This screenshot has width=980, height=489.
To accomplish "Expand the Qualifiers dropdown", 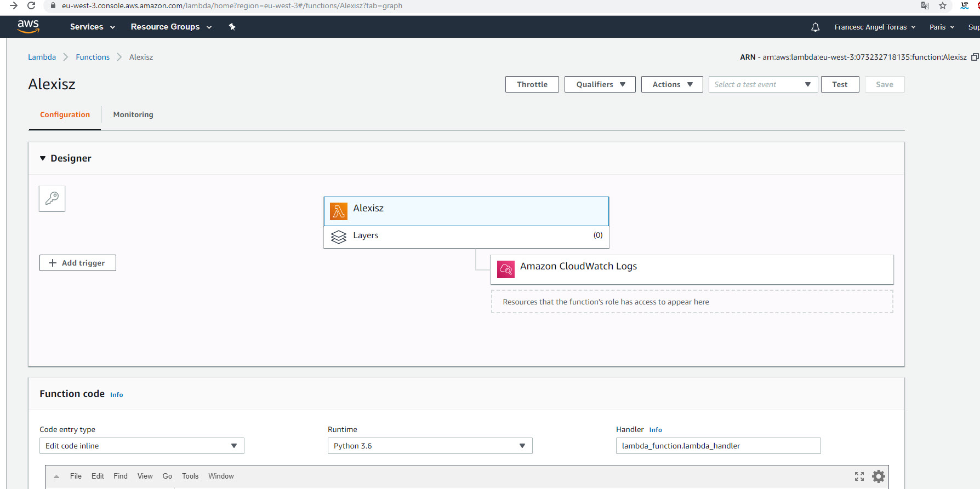I will pyautogui.click(x=600, y=84).
